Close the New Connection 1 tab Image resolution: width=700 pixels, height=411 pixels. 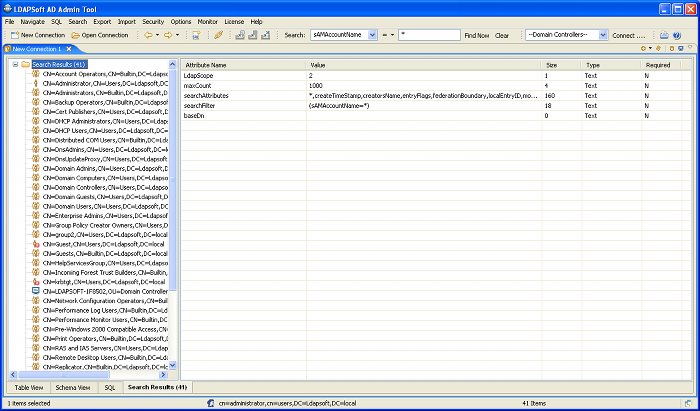point(67,48)
